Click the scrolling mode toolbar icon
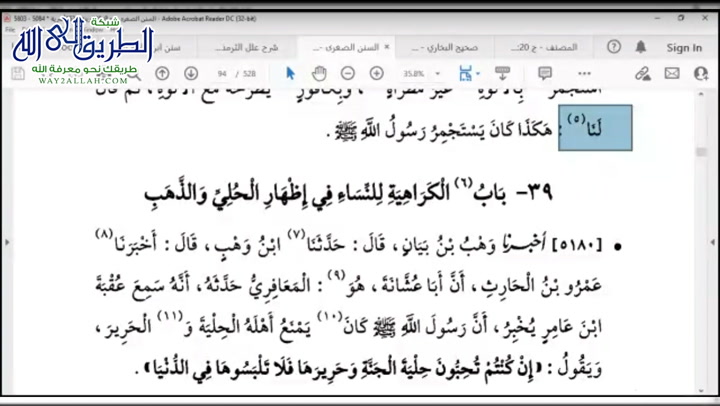 (502, 73)
